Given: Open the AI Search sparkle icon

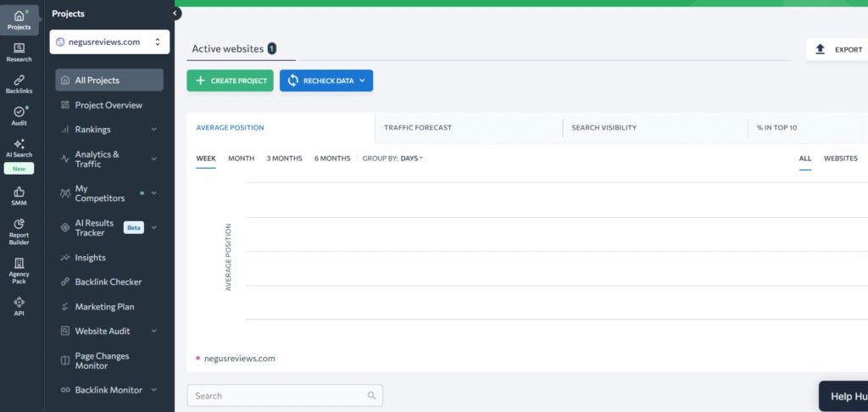Looking at the screenshot, I should coord(19,144).
